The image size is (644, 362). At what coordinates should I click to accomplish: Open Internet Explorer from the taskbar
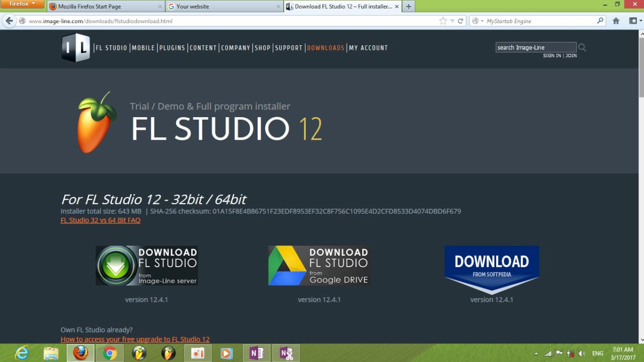pos(22,353)
